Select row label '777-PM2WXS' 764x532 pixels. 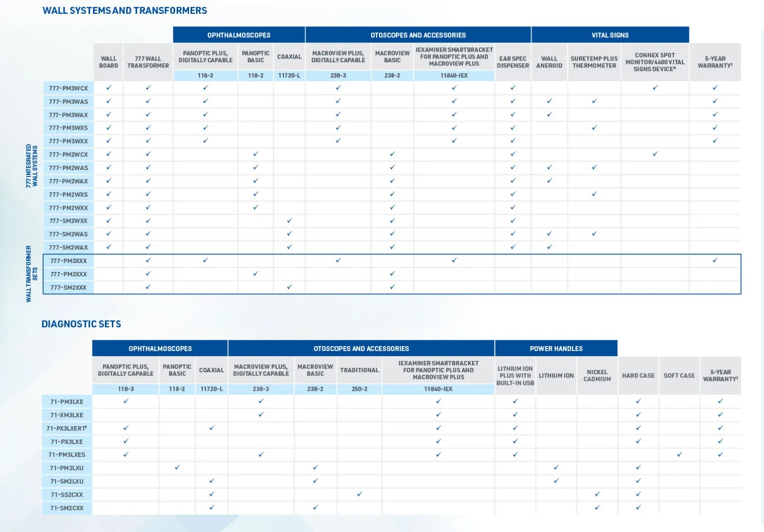click(x=68, y=194)
